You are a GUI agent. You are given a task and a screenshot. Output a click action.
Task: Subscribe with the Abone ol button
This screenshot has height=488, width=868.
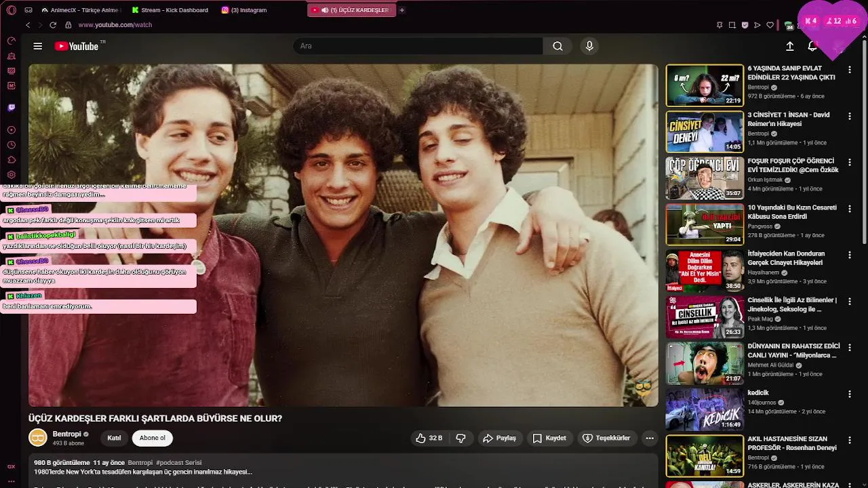coord(153,439)
